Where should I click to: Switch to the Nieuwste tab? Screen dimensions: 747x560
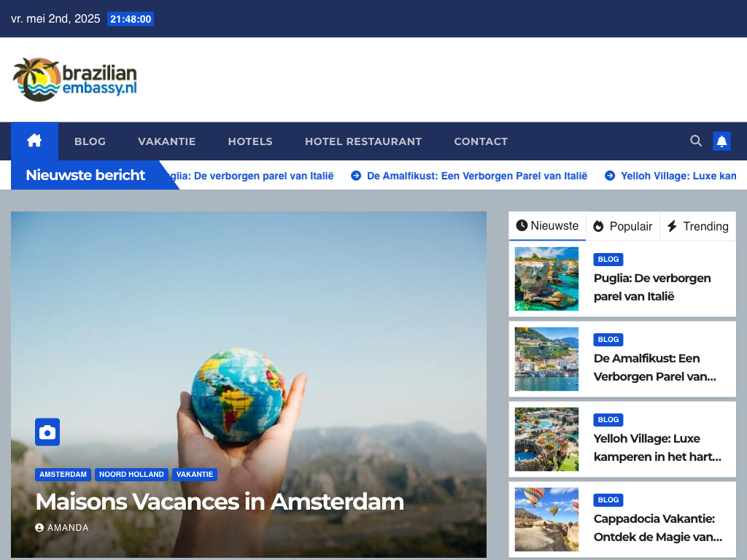[x=547, y=226]
